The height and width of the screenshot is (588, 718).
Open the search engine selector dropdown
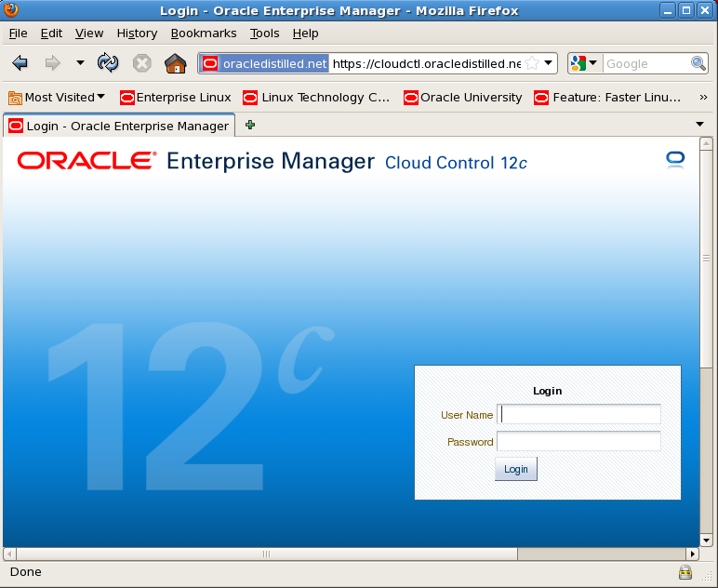pyautogui.click(x=584, y=63)
